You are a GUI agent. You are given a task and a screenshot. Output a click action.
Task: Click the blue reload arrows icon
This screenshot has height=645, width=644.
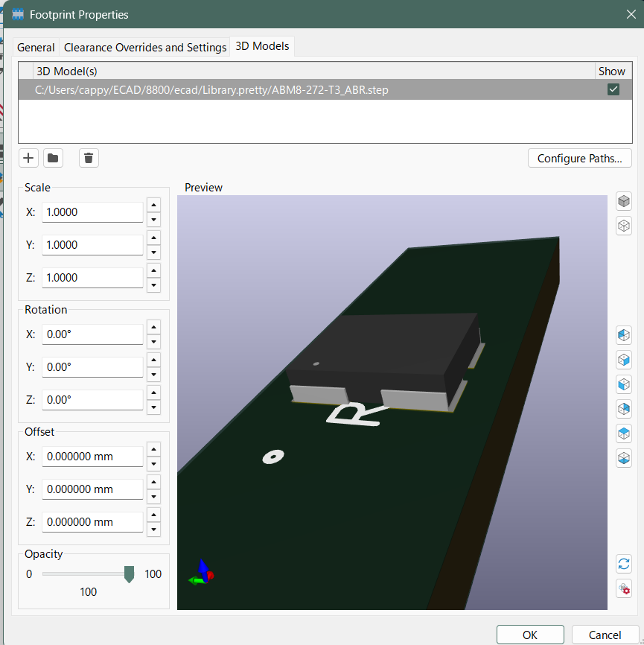point(624,564)
